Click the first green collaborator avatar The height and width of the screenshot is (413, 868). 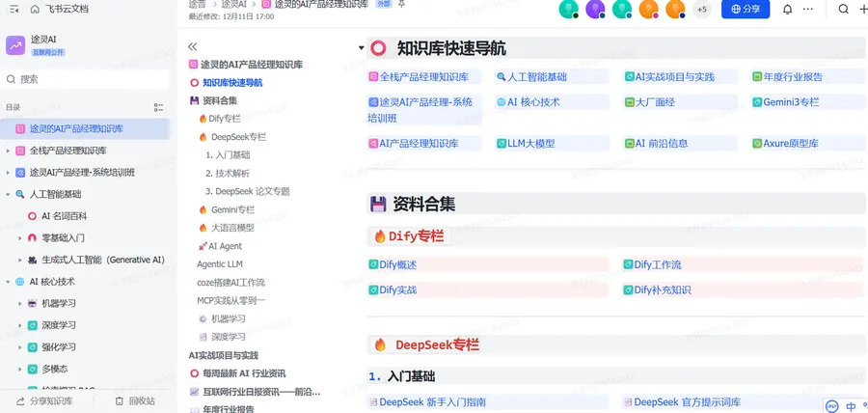[568, 9]
